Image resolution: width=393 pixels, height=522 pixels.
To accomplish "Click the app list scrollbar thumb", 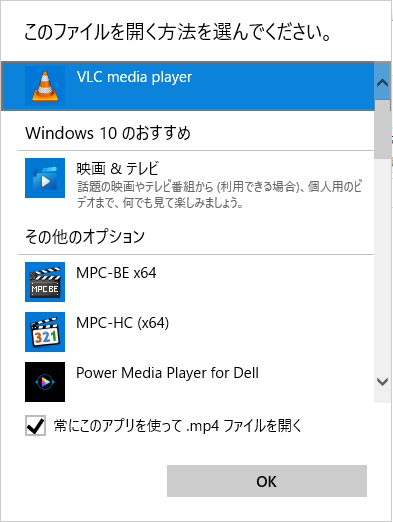I will coord(382,129).
